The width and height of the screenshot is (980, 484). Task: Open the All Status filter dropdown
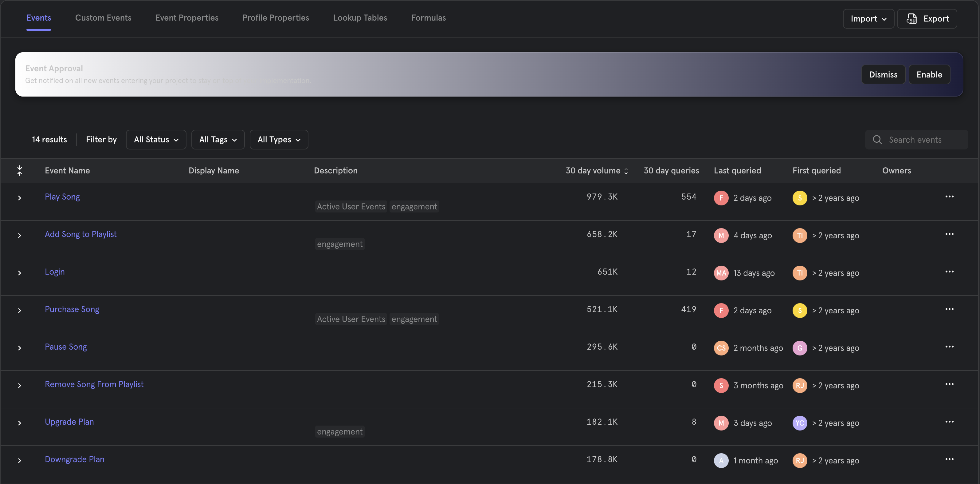(x=156, y=139)
